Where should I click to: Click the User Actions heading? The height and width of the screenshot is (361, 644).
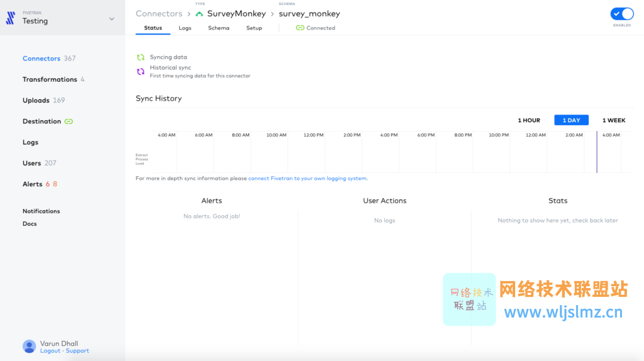384,201
